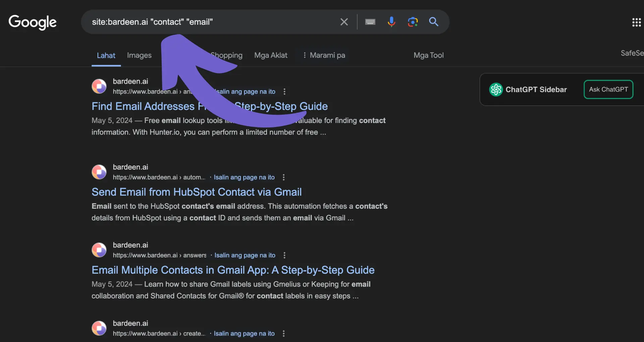Click the ChatGPT Sidebar logo icon
The height and width of the screenshot is (342, 644).
tap(496, 90)
